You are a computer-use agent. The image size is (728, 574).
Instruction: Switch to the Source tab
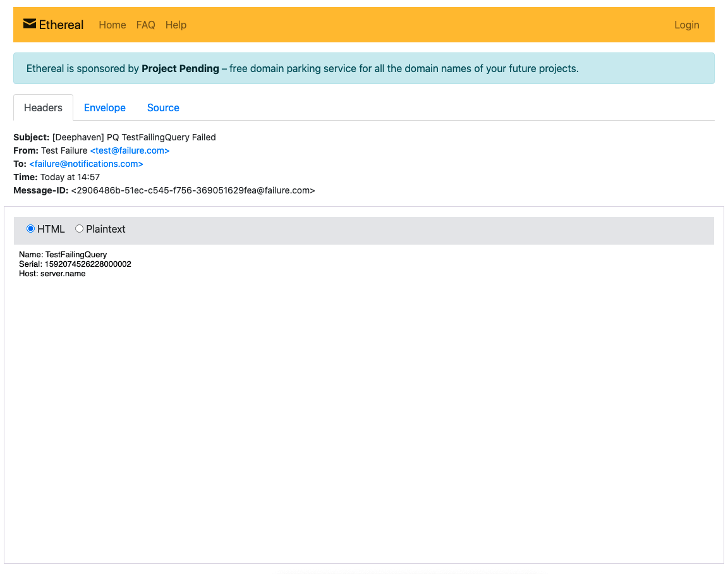pyautogui.click(x=163, y=107)
